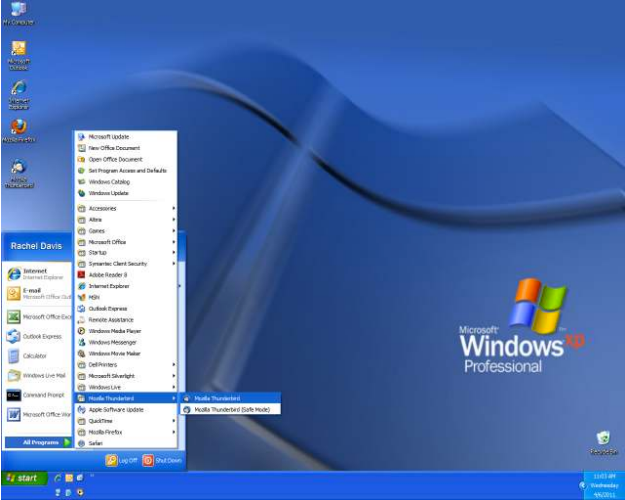Expand Mozilla Firefox folder in All Programs
Viewport: 625px width, 500px height.
coord(126,432)
